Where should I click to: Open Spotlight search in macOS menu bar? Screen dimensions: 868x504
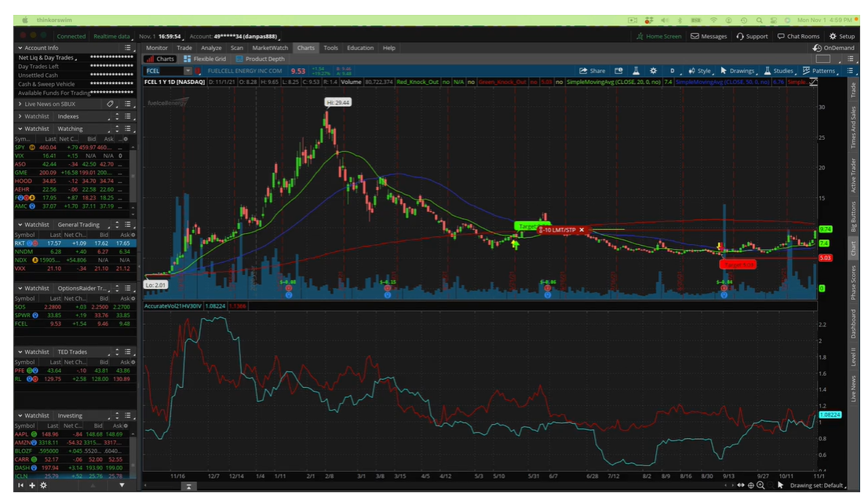[759, 20]
